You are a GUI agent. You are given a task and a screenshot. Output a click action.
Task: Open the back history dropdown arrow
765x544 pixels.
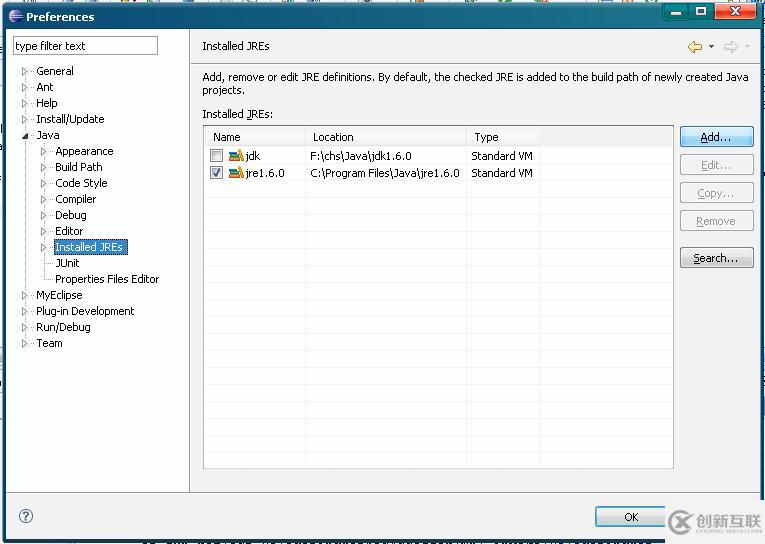click(x=711, y=47)
